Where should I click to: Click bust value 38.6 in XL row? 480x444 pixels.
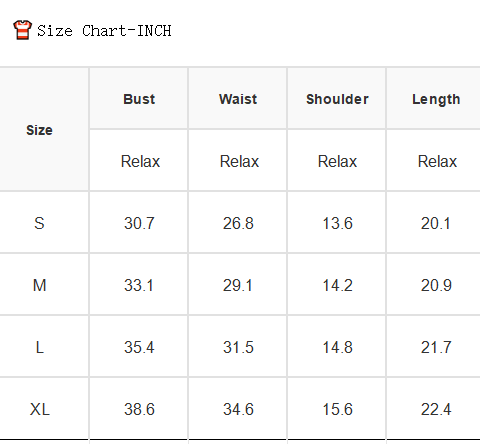pyautogui.click(x=139, y=409)
